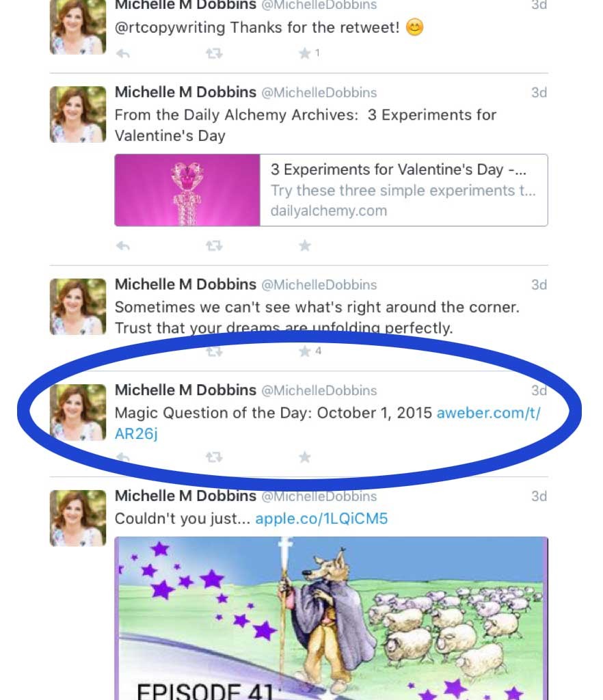Reply to the Magic Question of the Day tweet
The width and height of the screenshot is (603, 700).
point(123,457)
